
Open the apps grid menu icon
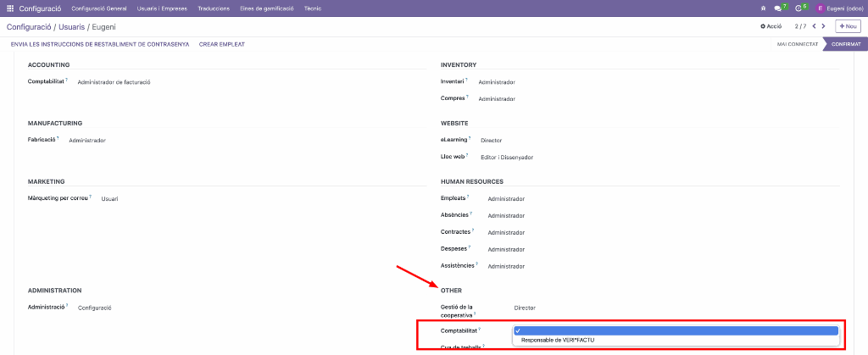(x=10, y=8)
